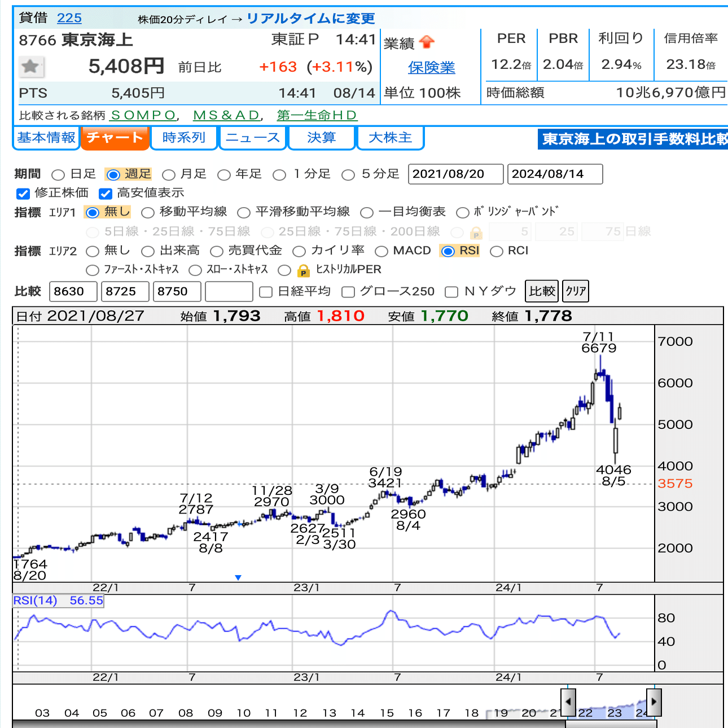Select ボリンジャーバンド indicator radio
This screenshot has width=728, height=728.
pos(463,212)
